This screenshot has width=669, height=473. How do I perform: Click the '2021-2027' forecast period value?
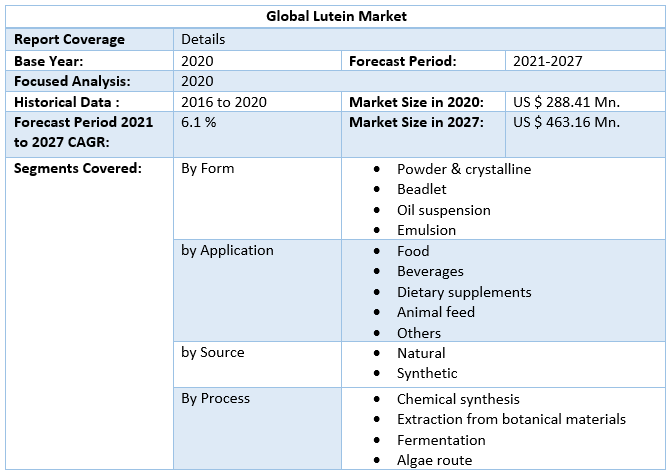point(547,61)
